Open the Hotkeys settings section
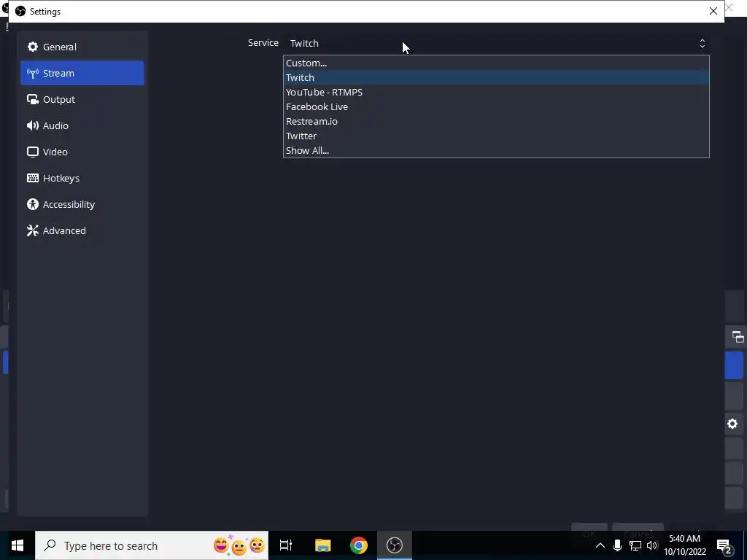 coord(82,178)
